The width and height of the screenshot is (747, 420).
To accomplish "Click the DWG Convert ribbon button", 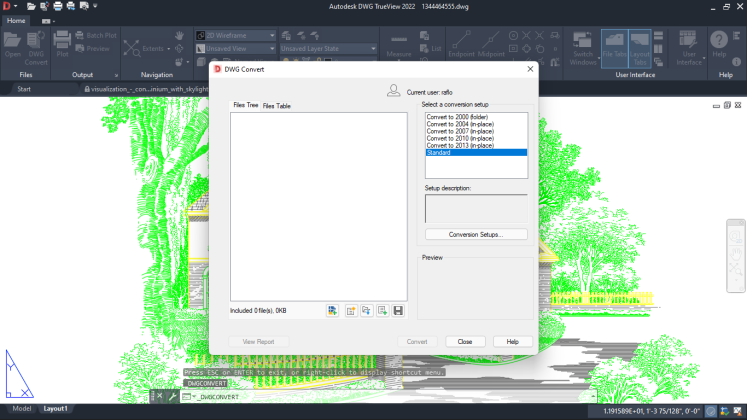I will (36, 48).
